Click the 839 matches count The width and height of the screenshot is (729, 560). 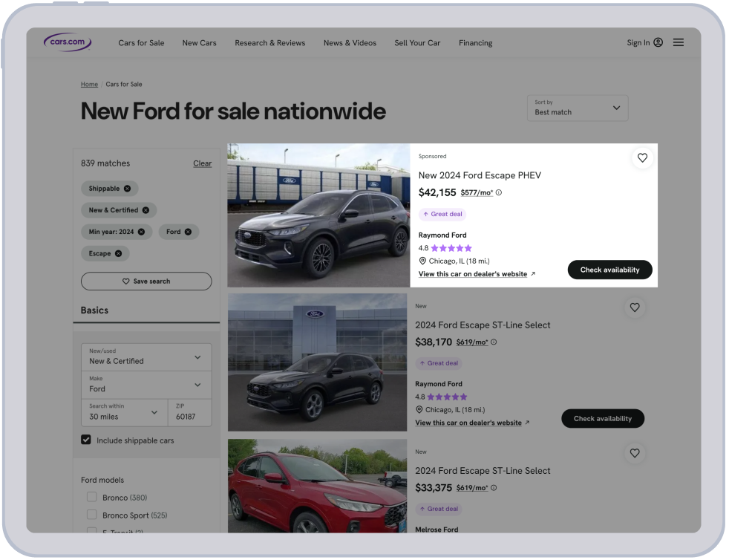(106, 164)
